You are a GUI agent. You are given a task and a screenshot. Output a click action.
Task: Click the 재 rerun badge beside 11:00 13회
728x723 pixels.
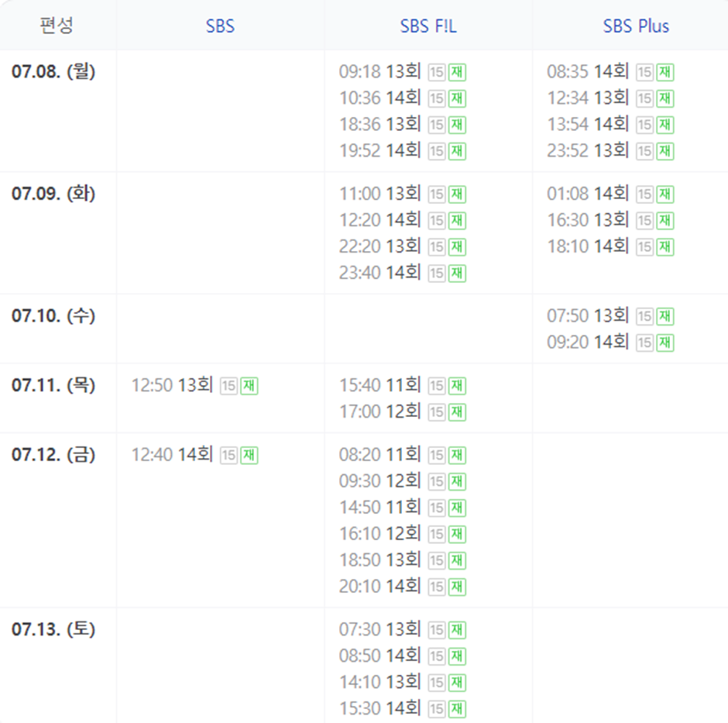click(x=457, y=195)
